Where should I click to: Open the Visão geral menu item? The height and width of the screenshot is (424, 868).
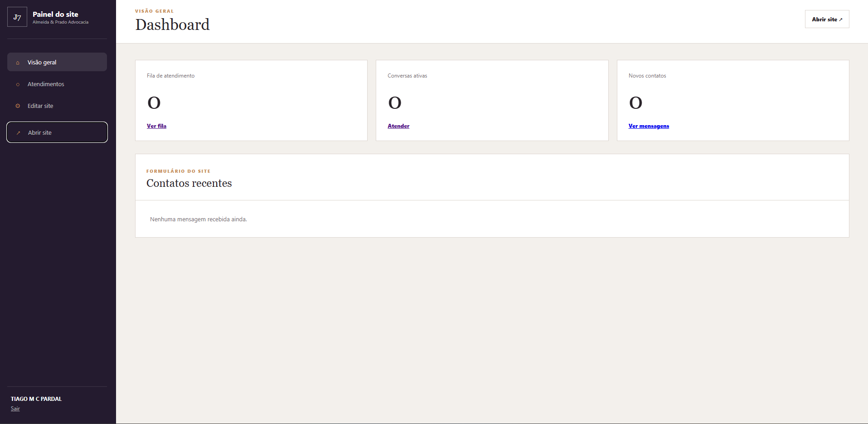57,62
